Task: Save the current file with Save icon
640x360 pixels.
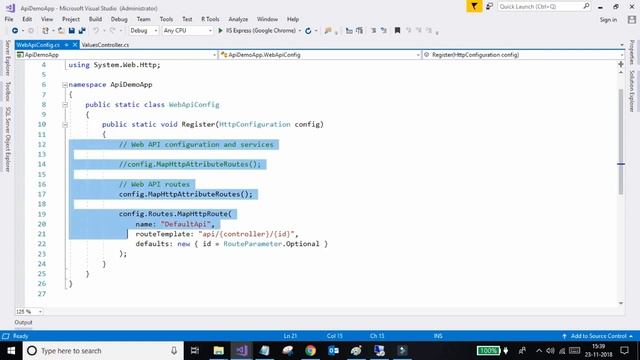Action: (71, 31)
